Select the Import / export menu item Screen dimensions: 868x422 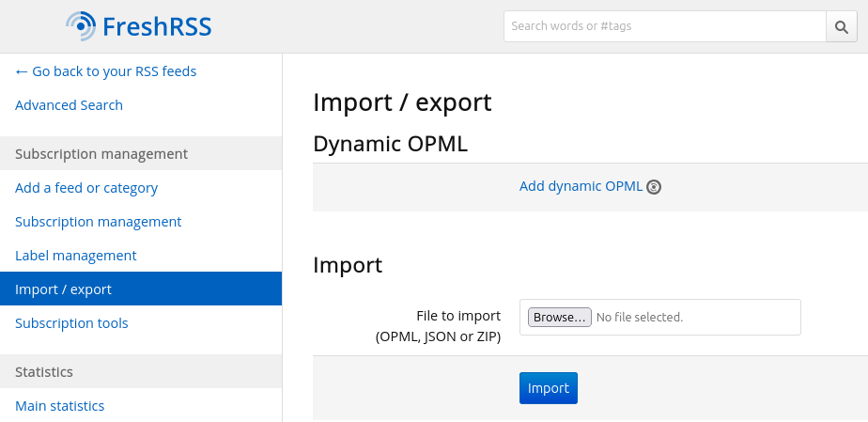[63, 289]
